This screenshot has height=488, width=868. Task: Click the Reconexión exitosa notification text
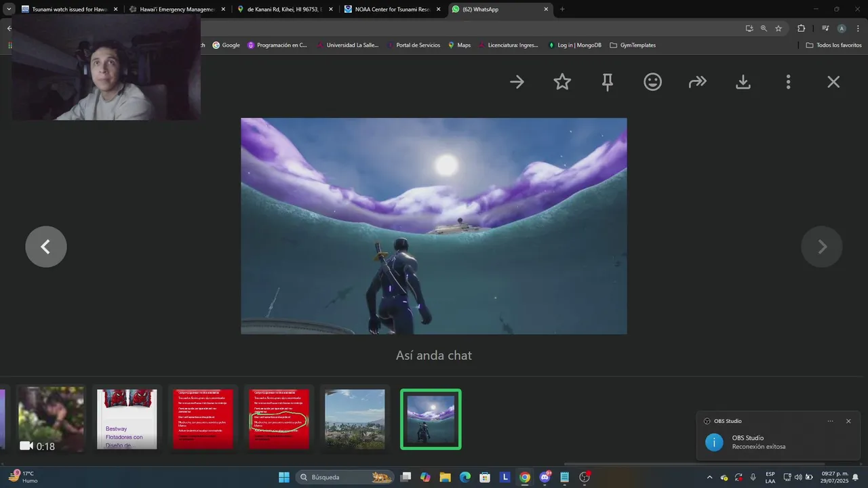tap(759, 447)
